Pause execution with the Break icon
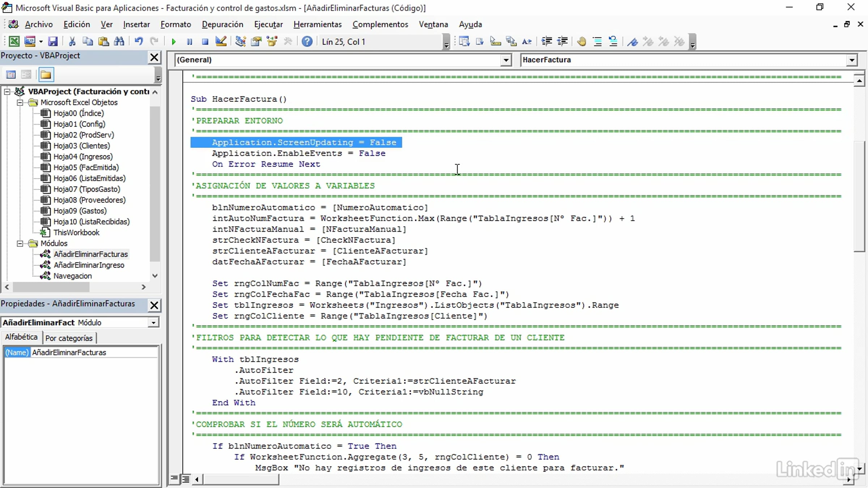The height and width of the screenshot is (488, 868). pos(190,42)
